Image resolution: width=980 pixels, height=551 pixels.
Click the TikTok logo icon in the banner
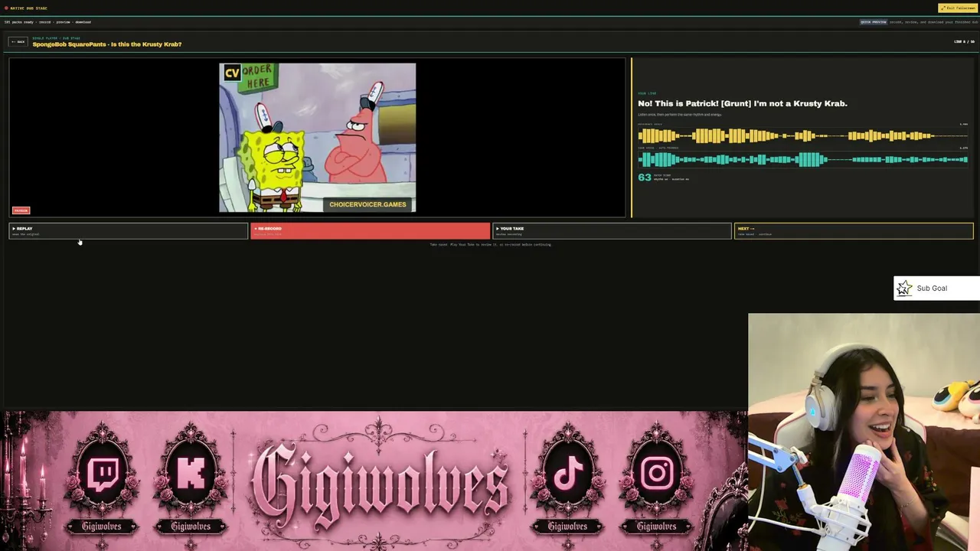click(567, 474)
